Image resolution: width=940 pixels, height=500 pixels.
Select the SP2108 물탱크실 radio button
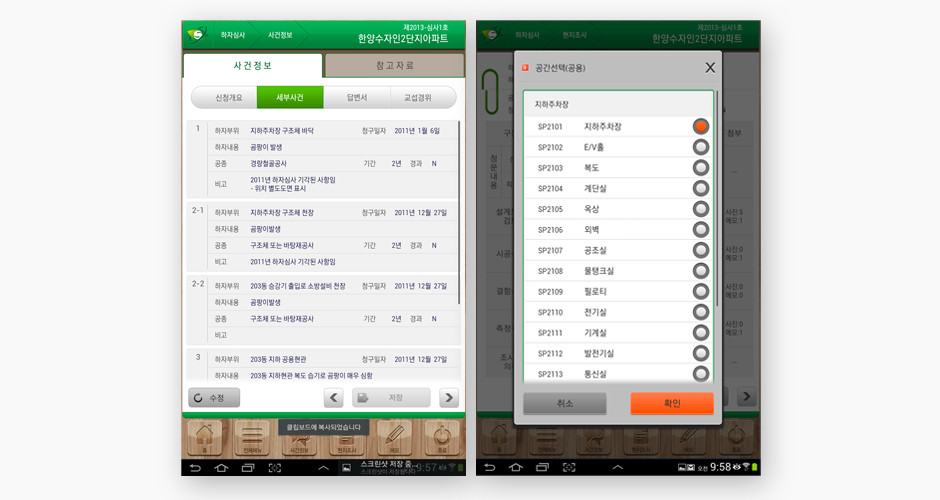[x=701, y=270]
